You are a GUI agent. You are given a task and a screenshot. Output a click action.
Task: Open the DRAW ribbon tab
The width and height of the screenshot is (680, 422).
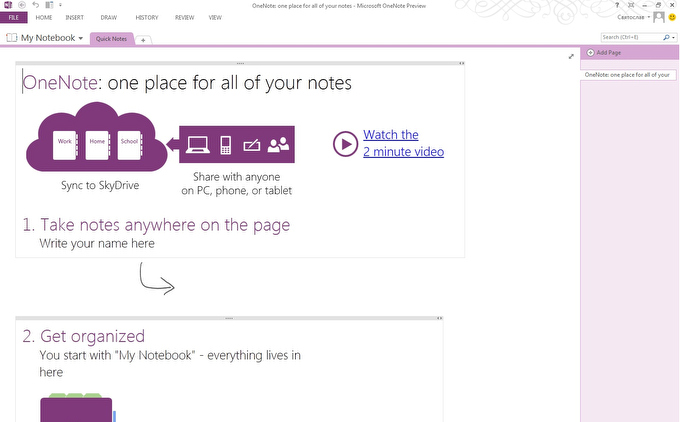109,18
